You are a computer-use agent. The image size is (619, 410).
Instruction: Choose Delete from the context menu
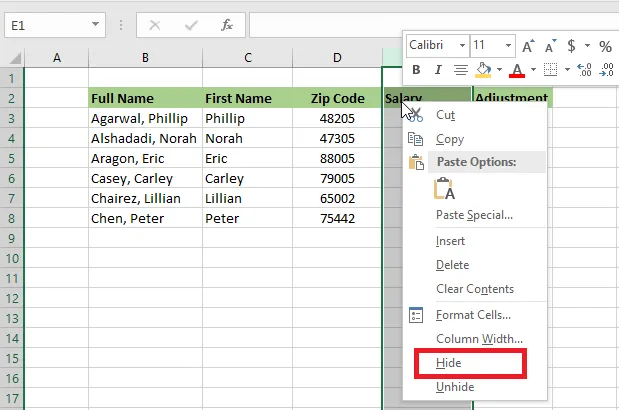click(x=475, y=265)
